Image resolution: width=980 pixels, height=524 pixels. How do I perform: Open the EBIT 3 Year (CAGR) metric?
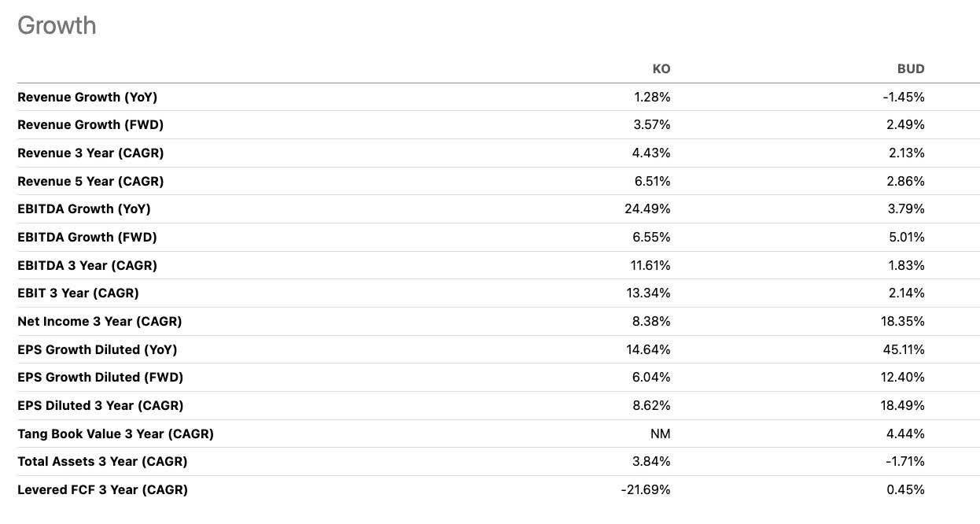click(78, 293)
